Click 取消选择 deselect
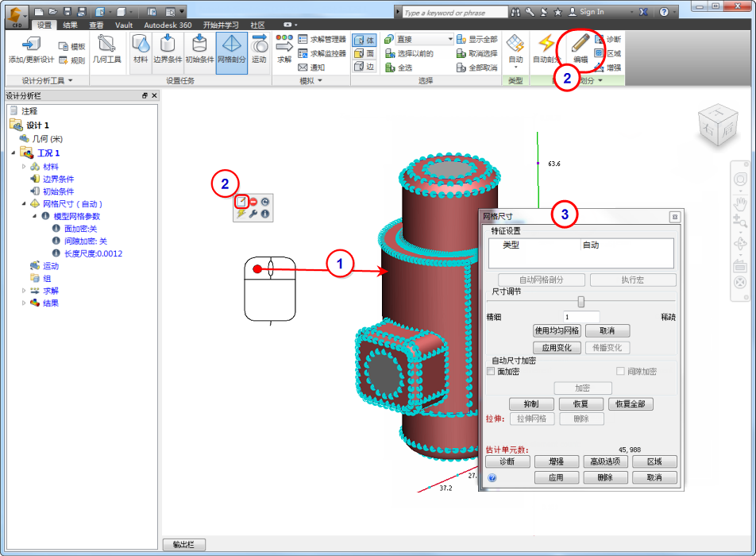 point(476,53)
